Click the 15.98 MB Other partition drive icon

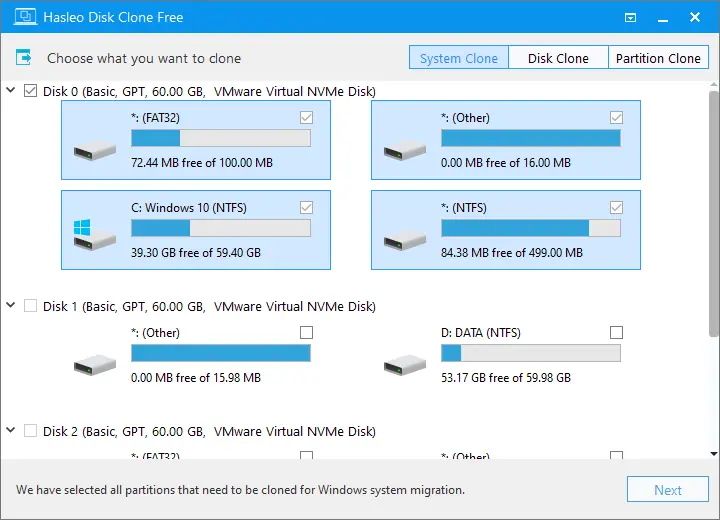95,365
